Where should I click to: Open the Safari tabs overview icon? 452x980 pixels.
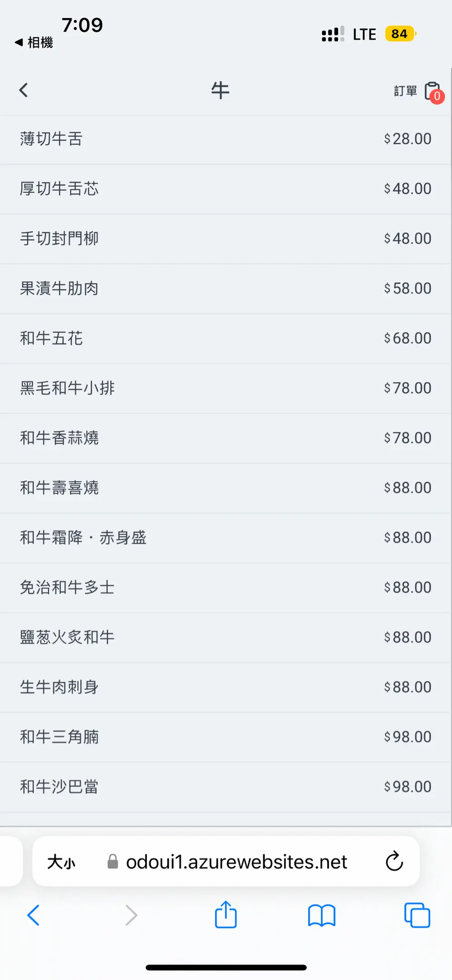tap(417, 916)
